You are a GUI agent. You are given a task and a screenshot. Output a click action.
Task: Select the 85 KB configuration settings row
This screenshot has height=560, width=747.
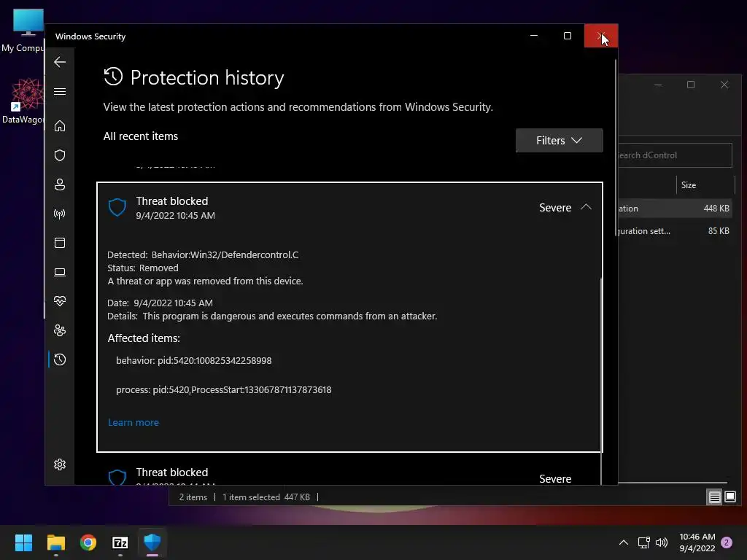[674, 231]
